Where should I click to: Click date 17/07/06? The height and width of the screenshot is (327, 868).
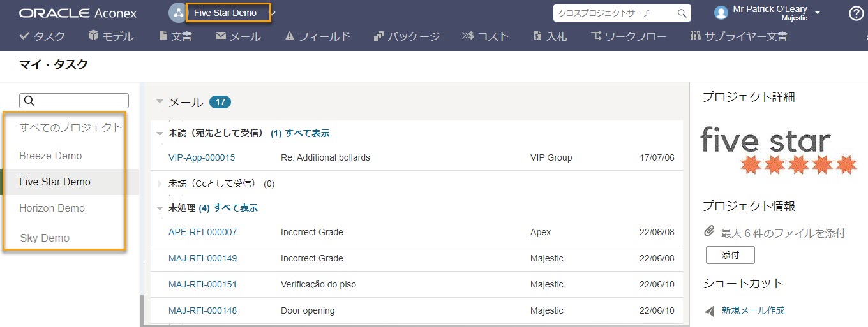pos(655,157)
